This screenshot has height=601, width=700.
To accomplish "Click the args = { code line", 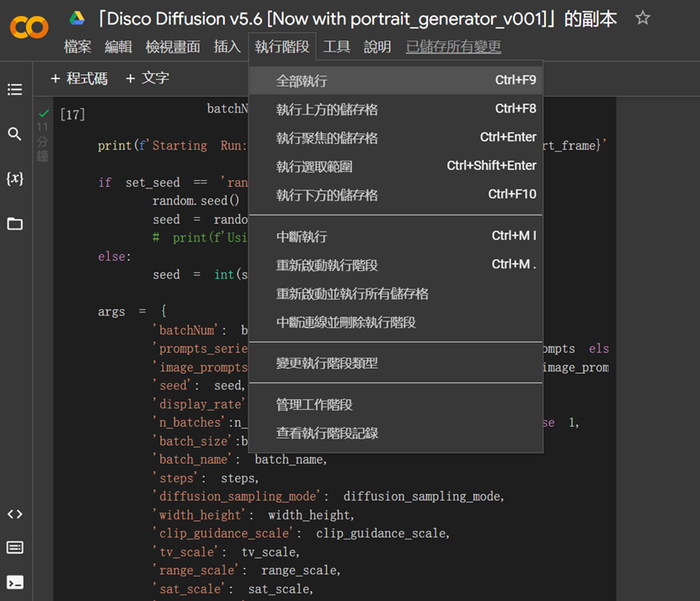I will [132, 311].
